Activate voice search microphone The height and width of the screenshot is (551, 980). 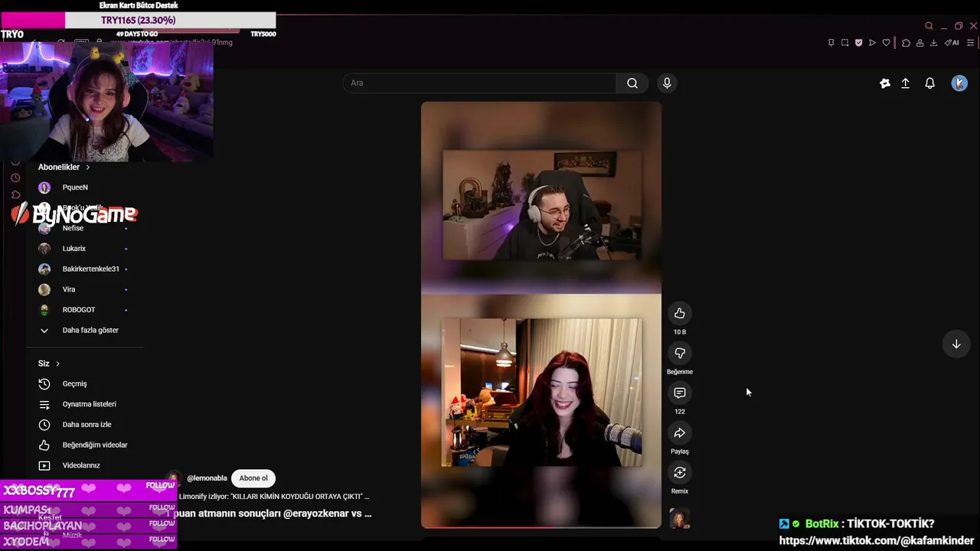[x=667, y=83]
